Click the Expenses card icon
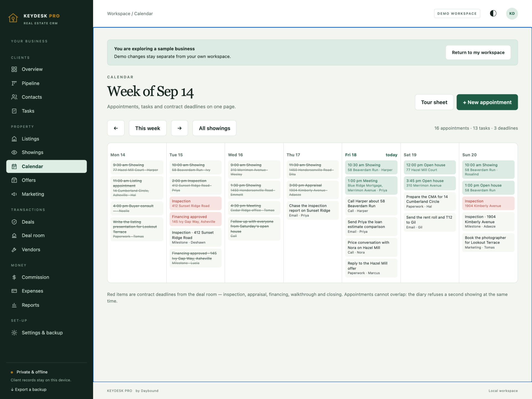532x399 pixels. [14, 291]
